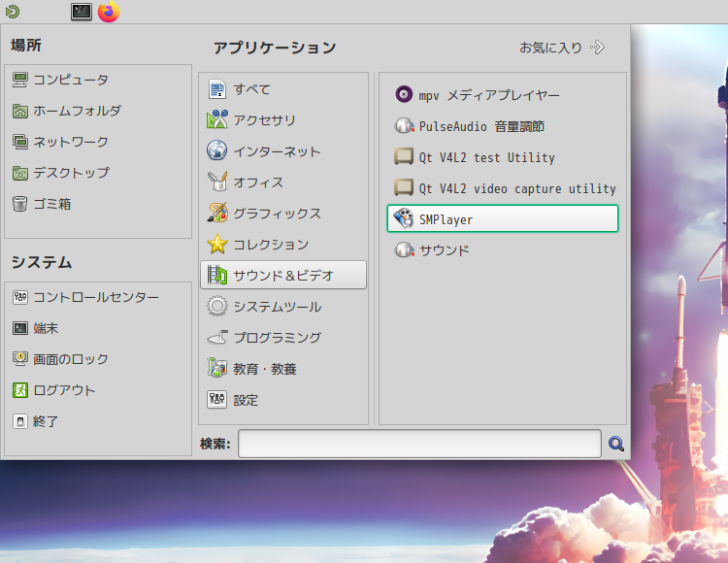This screenshot has width=728, height=563.
Task: Launch 端末 terminal icon in System list
Action: pos(20,328)
